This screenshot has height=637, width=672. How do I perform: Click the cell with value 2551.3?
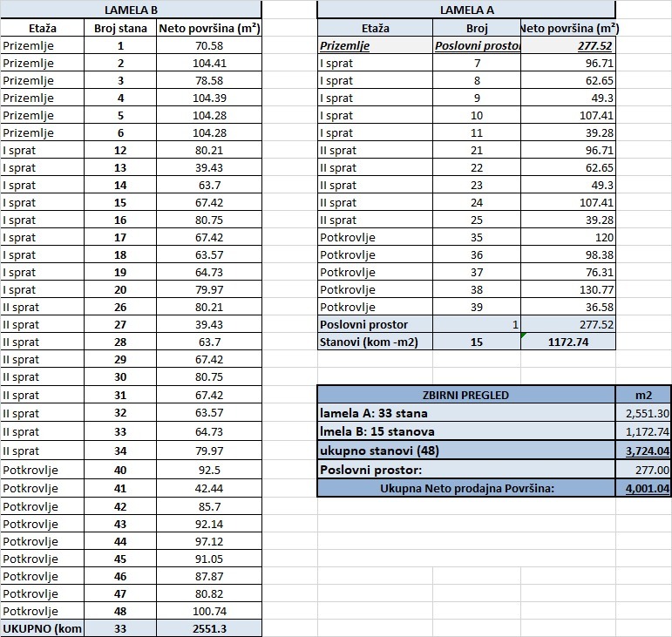point(209,628)
